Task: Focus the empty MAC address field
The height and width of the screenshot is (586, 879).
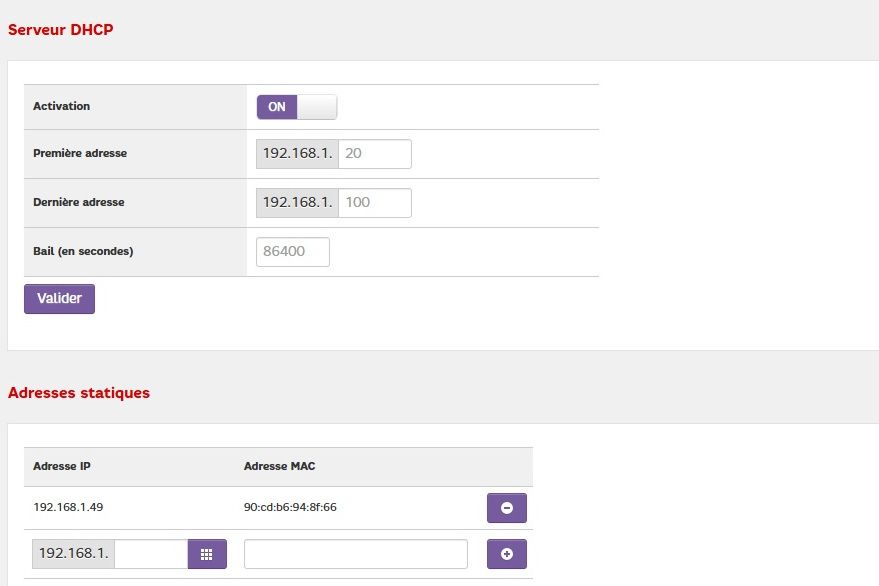Action: click(355, 554)
